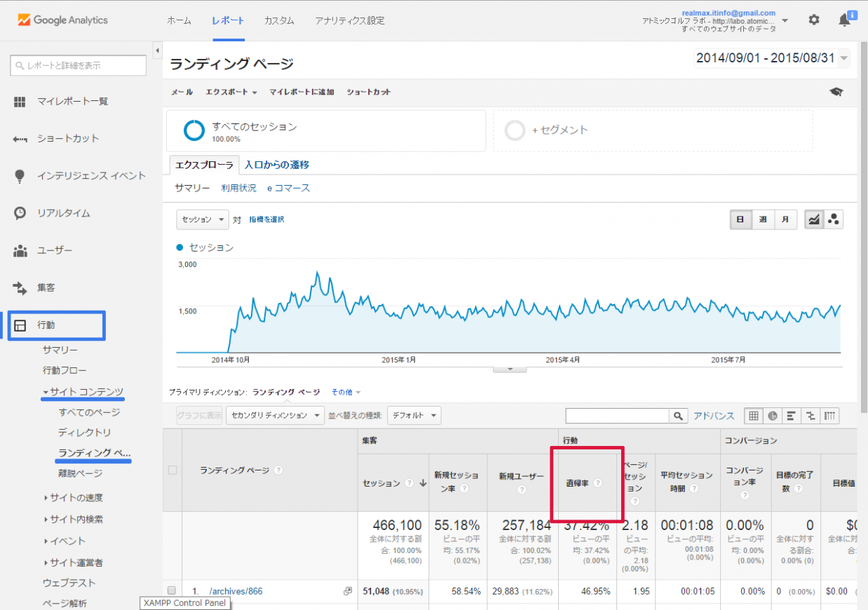Select the pie chart percentage table view
The height and width of the screenshot is (610, 868).
pos(773,416)
